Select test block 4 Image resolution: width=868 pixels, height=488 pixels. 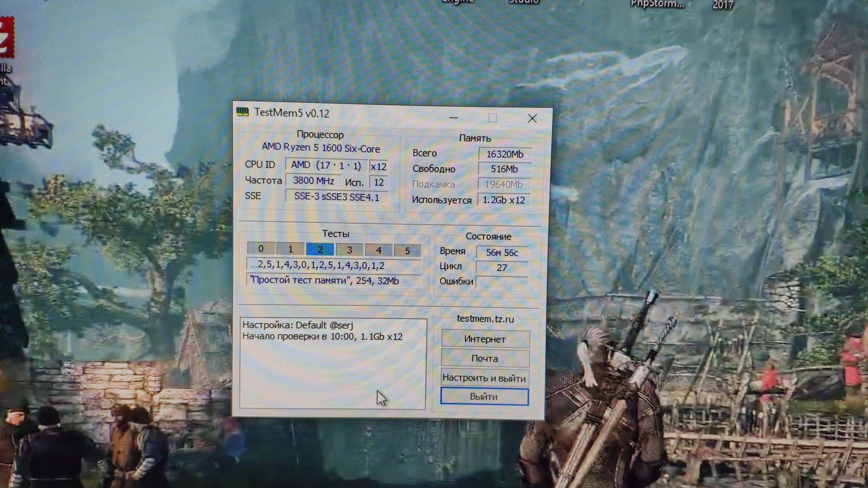378,250
